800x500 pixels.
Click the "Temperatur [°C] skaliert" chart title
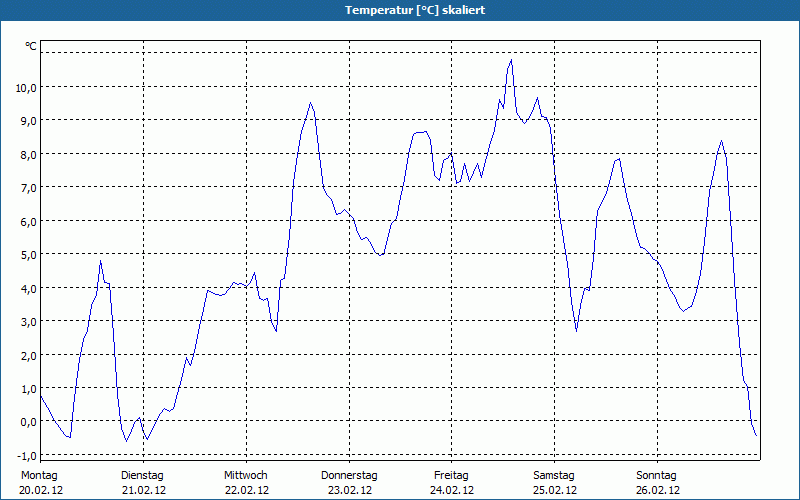415,10
